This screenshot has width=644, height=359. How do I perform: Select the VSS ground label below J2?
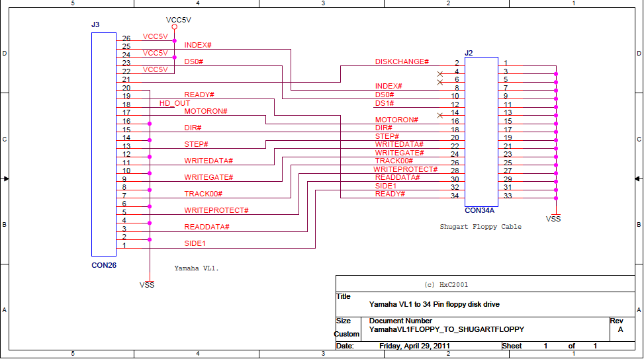point(553,219)
